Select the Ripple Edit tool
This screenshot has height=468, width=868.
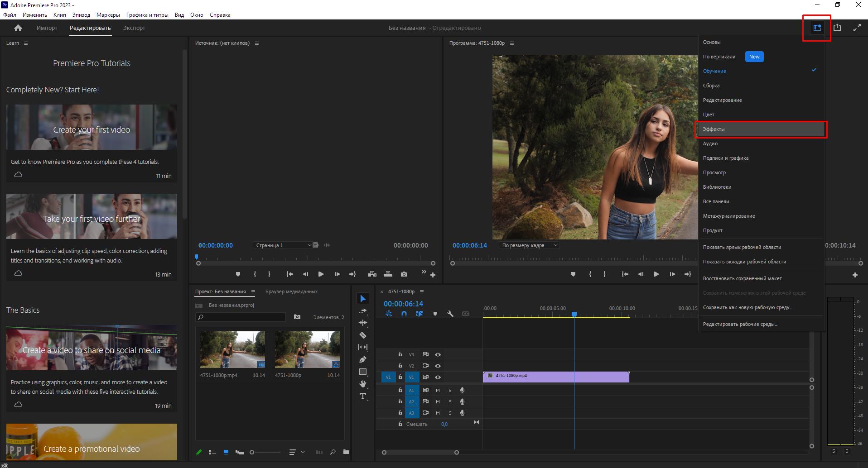pyautogui.click(x=363, y=323)
